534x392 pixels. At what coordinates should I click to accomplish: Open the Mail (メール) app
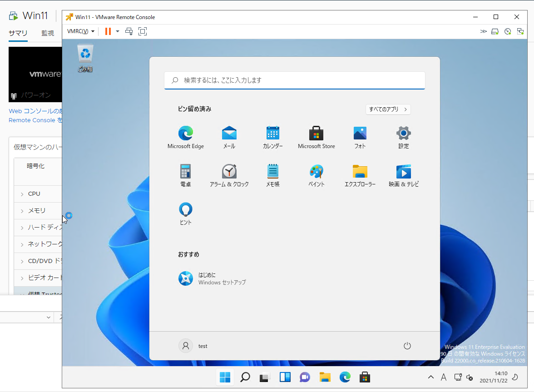(229, 137)
